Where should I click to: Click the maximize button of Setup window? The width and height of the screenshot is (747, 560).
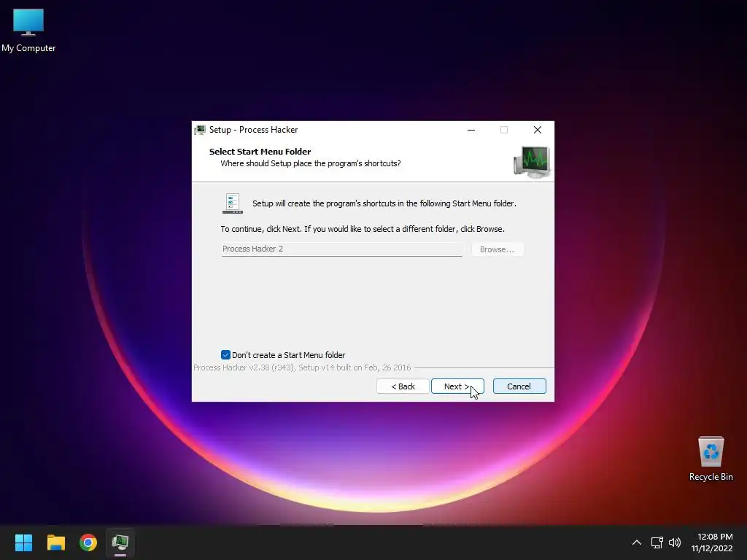(x=504, y=130)
